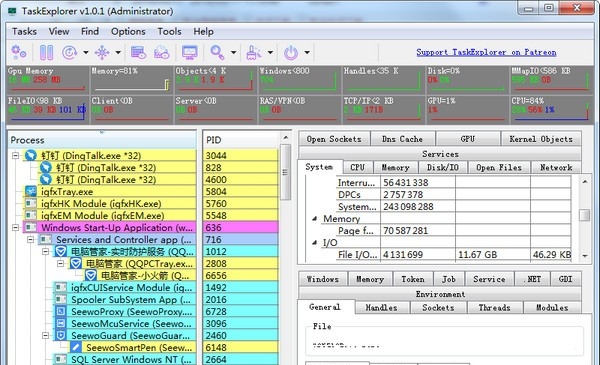Open Support TaskExplorer on Patreon link
This screenshot has height=365, width=600.
(486, 52)
